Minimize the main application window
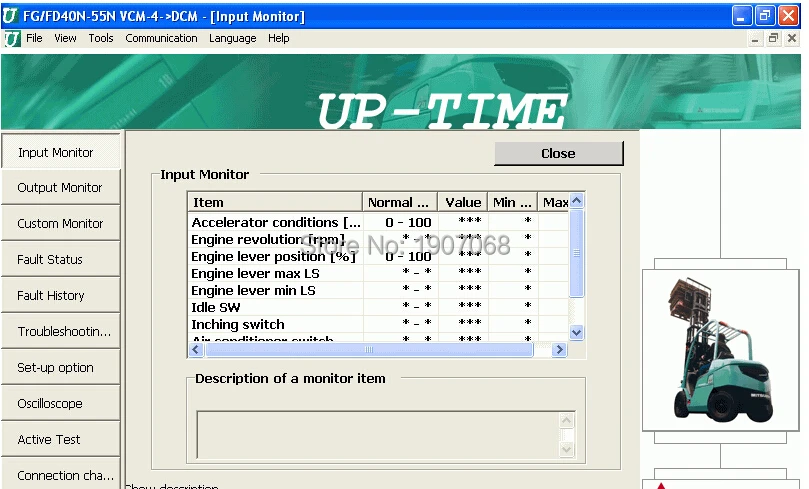The height and width of the screenshot is (489, 809). click(741, 16)
